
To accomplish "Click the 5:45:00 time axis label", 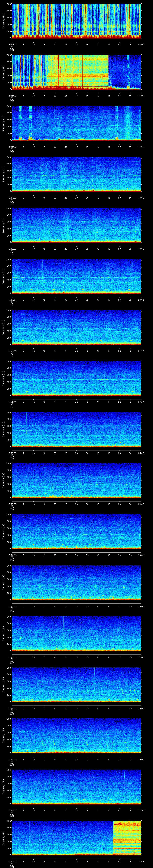I will (12, 96).
